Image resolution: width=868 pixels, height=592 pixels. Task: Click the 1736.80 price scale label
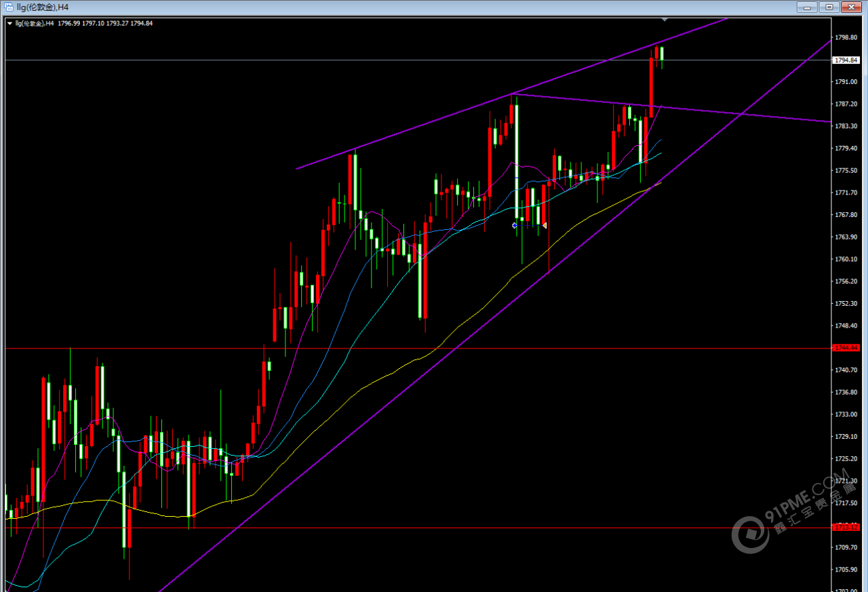(x=846, y=392)
